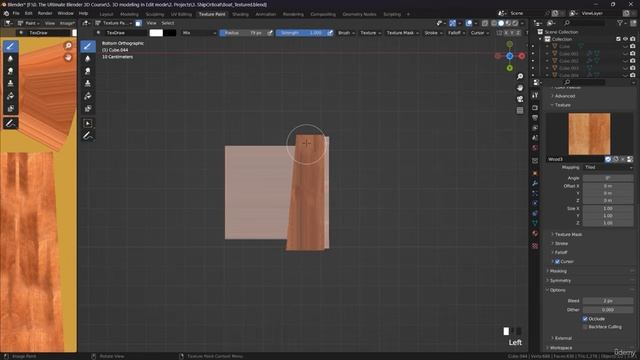Toggle radius pressure sensitivity button
The image size is (640, 360).
click(x=270, y=33)
